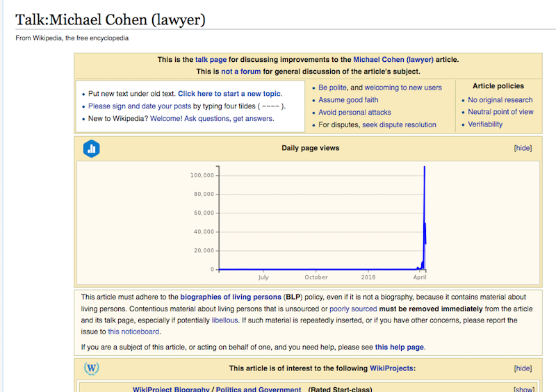Open the 'poorly sourced' link
The image size is (556, 392).
tap(353, 309)
